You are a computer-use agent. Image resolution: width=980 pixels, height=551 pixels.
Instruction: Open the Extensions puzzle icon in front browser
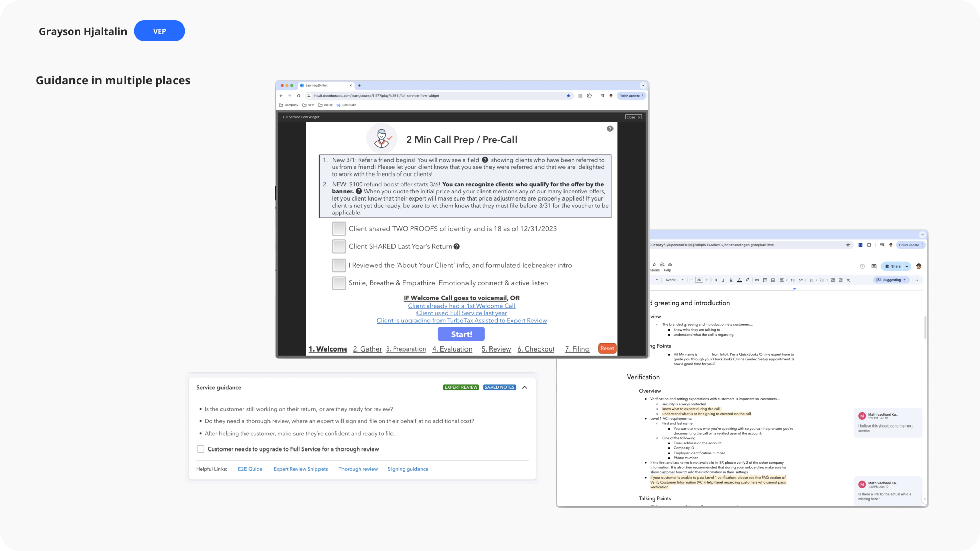point(590,96)
